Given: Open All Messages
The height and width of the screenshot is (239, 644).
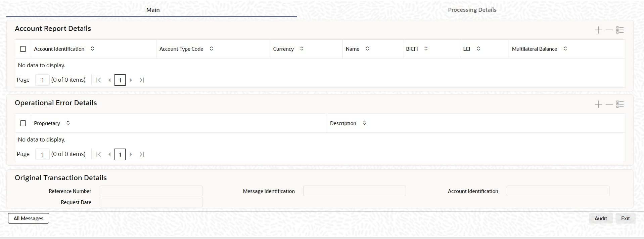Looking at the screenshot, I should pyautogui.click(x=29, y=218).
